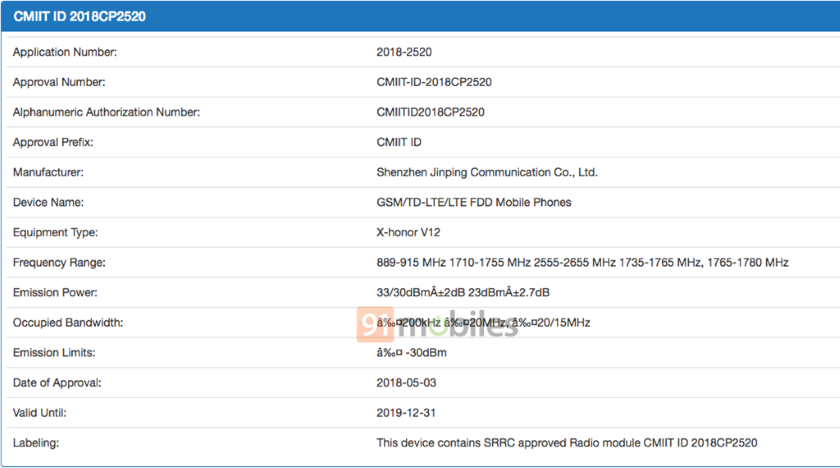The height and width of the screenshot is (468, 840).
Task: Click the 'Labeling:' label
Action: pos(36,443)
